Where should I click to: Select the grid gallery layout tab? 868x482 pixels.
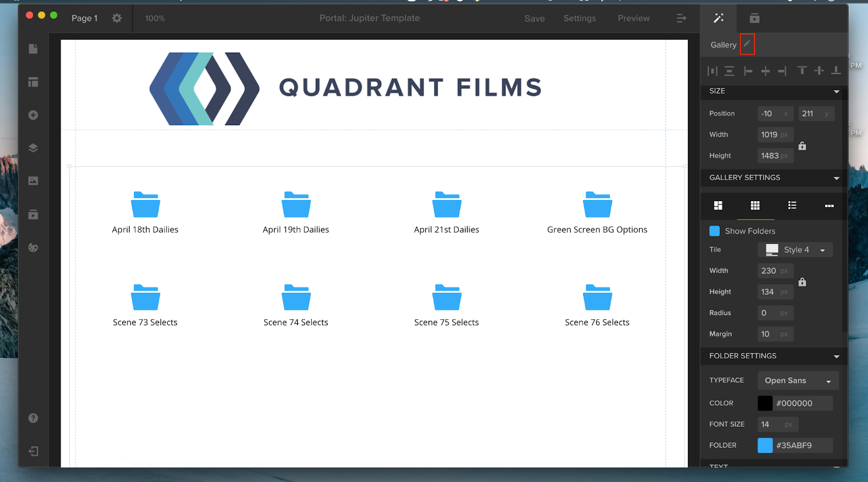tap(755, 205)
